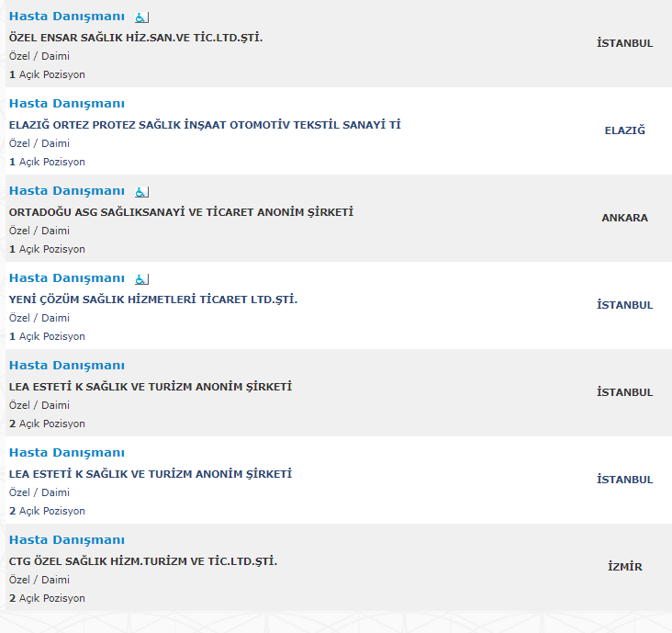
Task: Select CTG ÖZEL SAĞLIK HİZM.TURİZM company name
Action: (143, 561)
